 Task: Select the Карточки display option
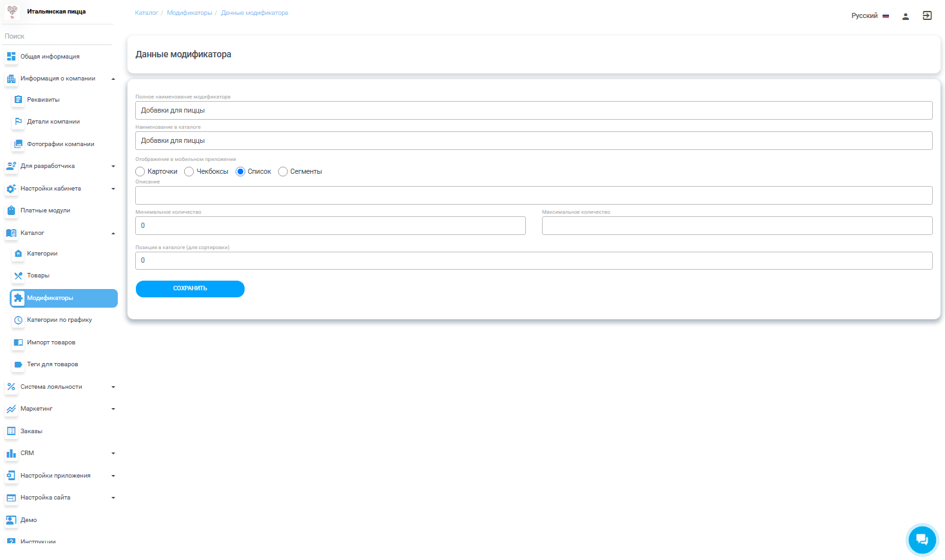tap(140, 172)
